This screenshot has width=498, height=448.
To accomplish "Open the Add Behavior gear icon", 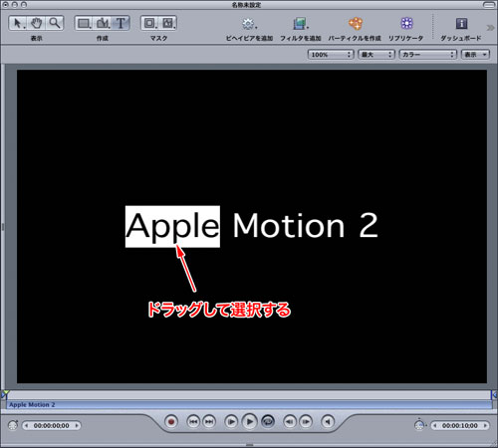I will (249, 24).
